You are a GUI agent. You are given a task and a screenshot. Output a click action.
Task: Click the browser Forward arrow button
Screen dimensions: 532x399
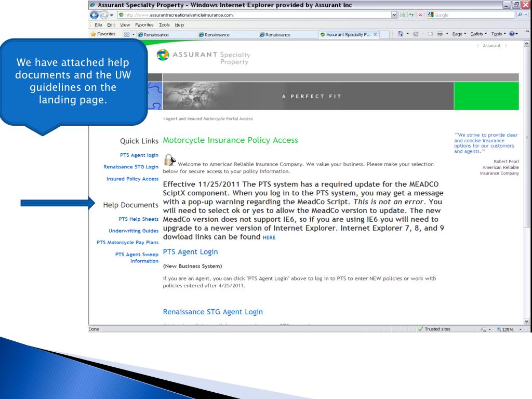point(104,15)
